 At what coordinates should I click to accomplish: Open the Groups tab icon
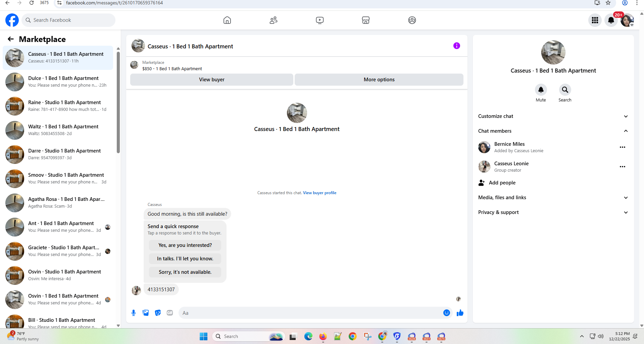coord(412,20)
